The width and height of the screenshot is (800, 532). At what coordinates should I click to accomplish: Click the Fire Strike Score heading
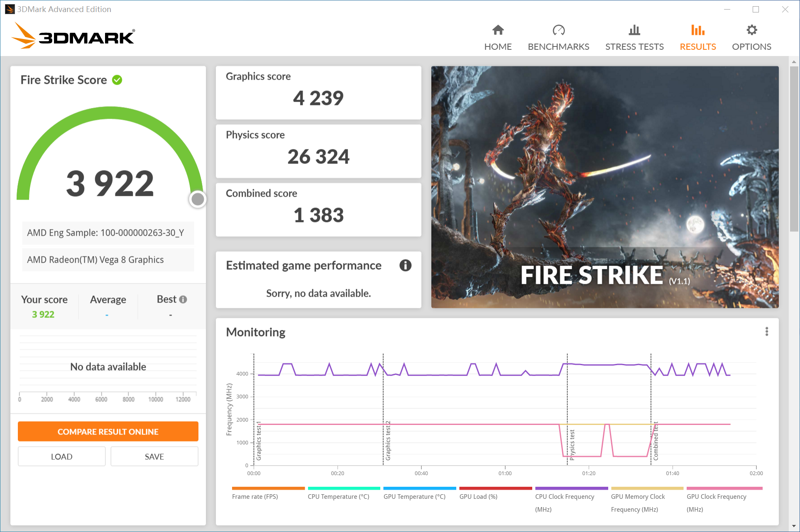click(x=64, y=80)
